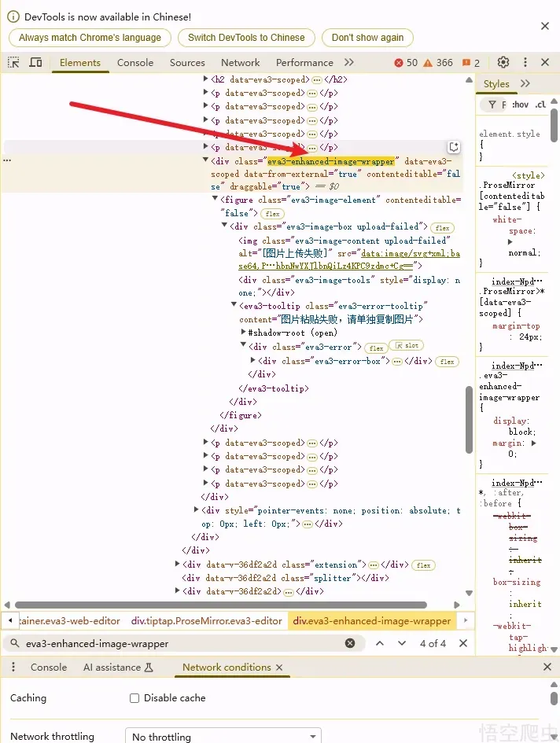Open the DevTools three-dot customize menu

[524, 63]
